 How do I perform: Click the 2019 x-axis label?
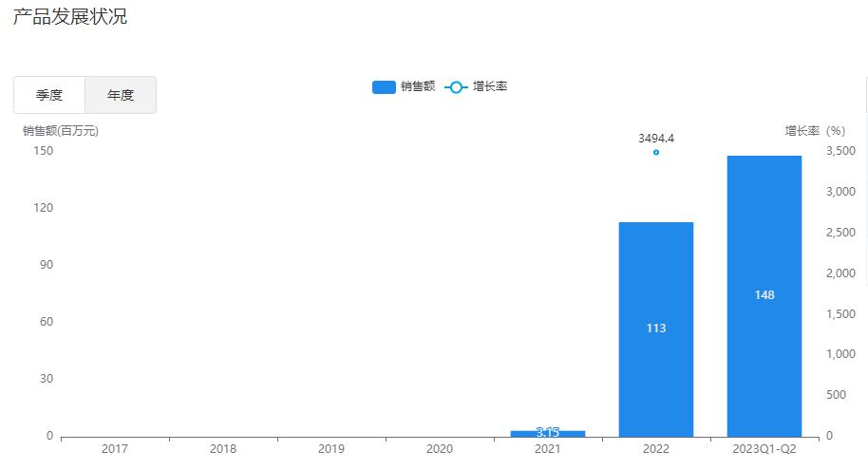tap(331, 449)
